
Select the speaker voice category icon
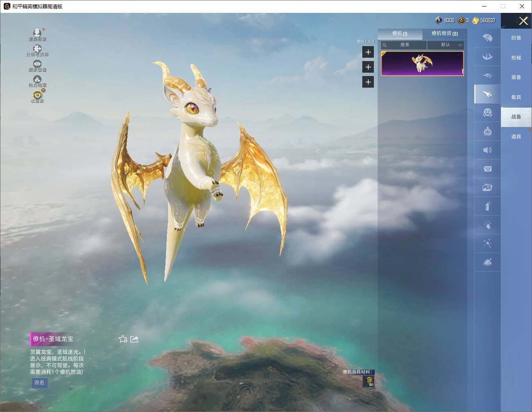coord(488,150)
